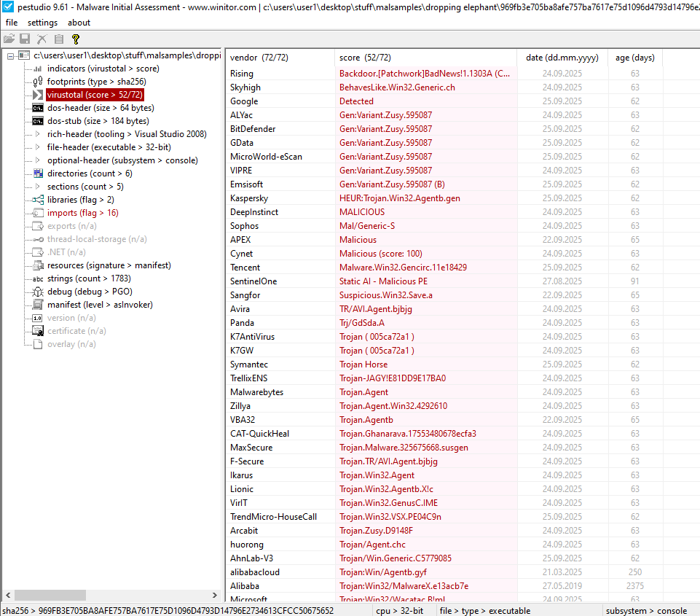Image resolution: width=700 pixels, height=616 pixels.
Task: Click the dos-header node icon
Action: click(x=38, y=108)
